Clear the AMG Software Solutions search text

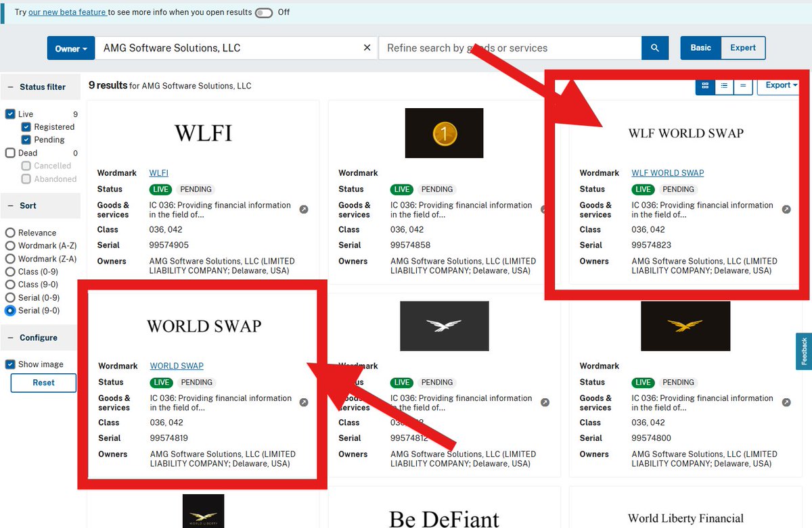(367, 48)
